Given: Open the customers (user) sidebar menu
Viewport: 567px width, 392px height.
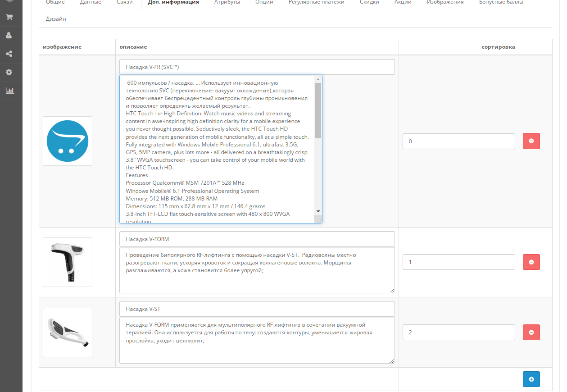Looking at the screenshot, I should pyautogui.click(x=9, y=35).
